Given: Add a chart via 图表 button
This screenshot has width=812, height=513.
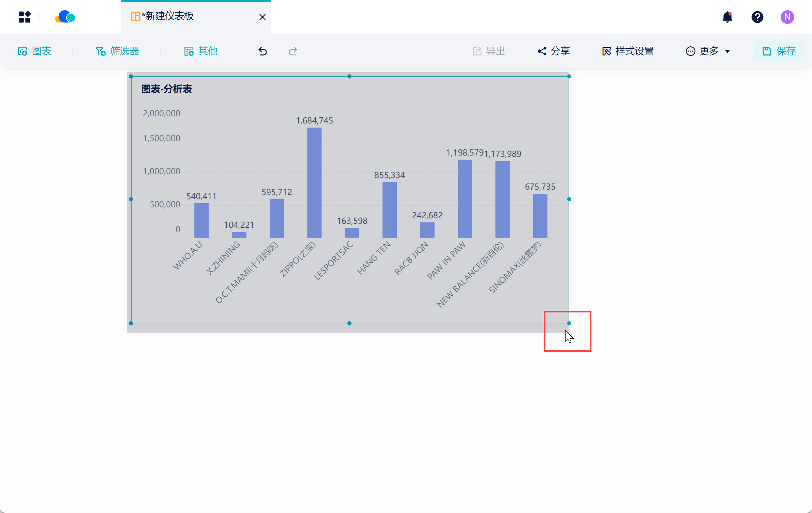Looking at the screenshot, I should pyautogui.click(x=34, y=51).
